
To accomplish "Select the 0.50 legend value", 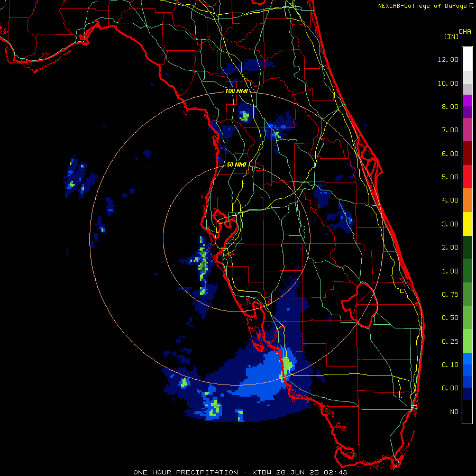I will click(x=450, y=318).
